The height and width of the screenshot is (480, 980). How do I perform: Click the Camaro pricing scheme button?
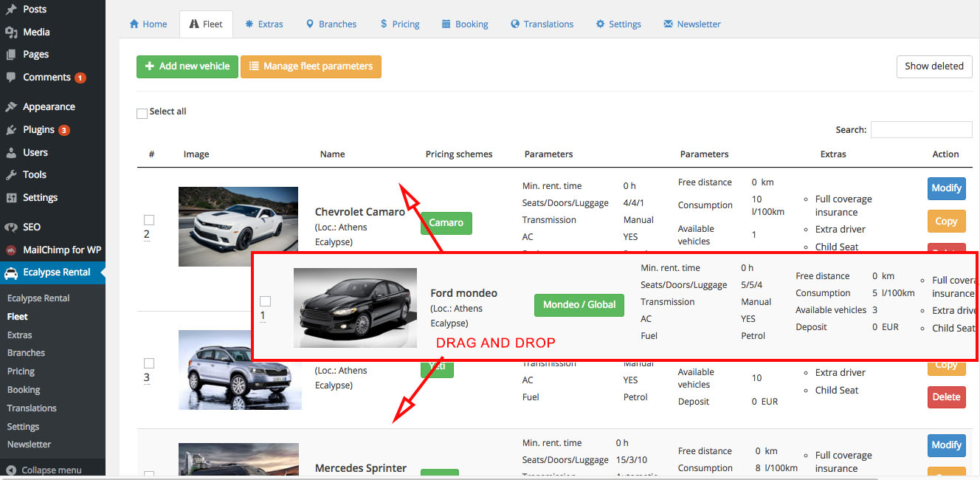[x=446, y=223]
